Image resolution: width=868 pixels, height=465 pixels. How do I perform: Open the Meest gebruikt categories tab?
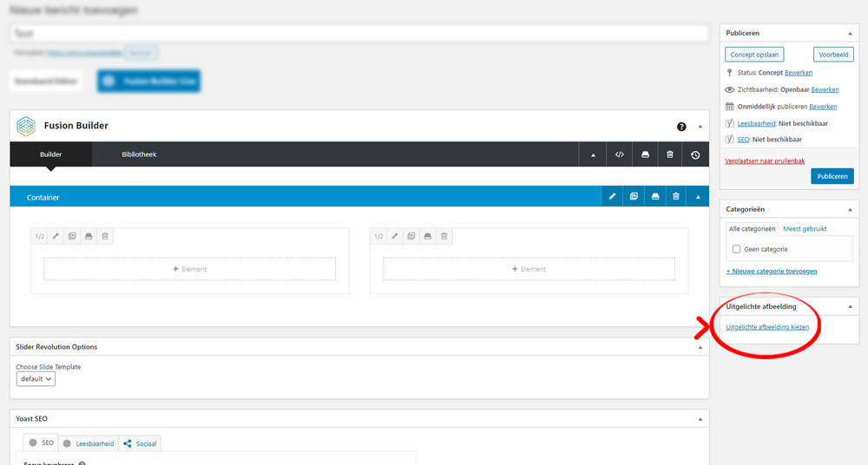pos(805,229)
